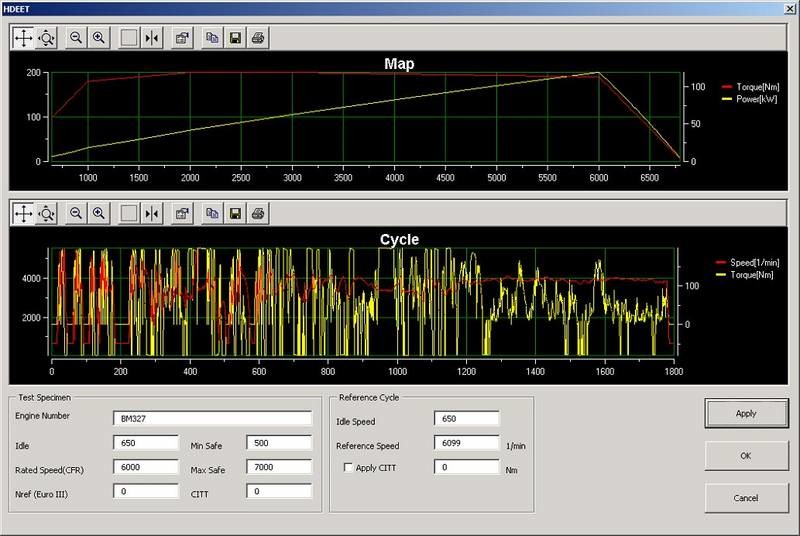Open chart properties in the Map toolbar
Viewport: 800px width, 536px height.
(x=182, y=38)
